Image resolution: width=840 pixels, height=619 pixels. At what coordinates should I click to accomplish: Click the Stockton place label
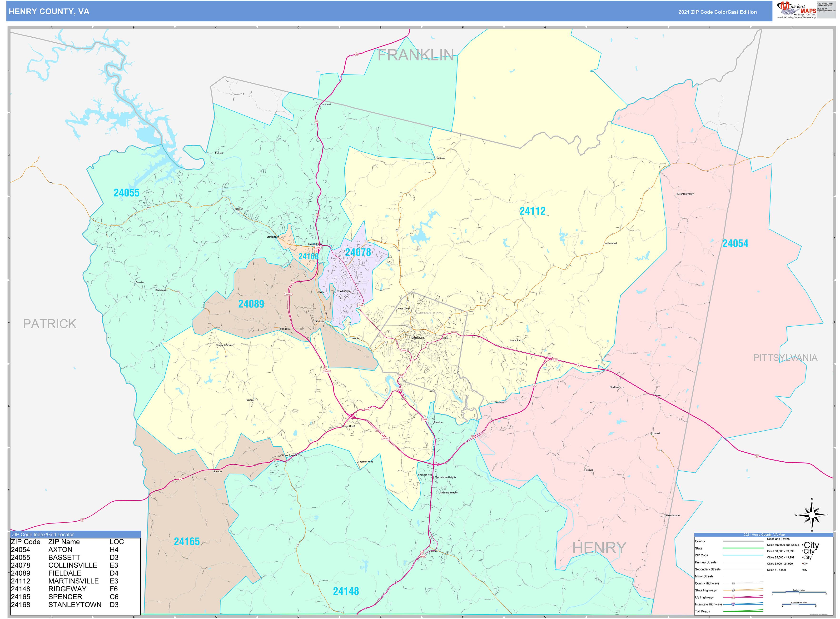tap(614, 387)
